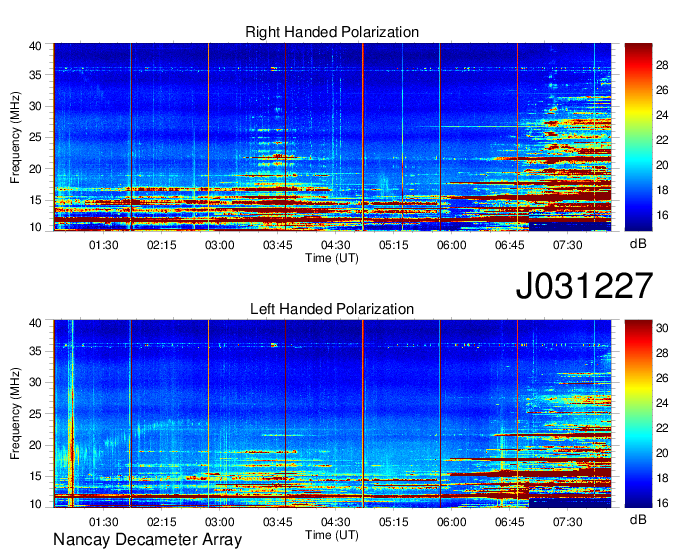Click the "Right Handed Polarization" plot title
This screenshot has width=680, height=552.
(x=332, y=32)
